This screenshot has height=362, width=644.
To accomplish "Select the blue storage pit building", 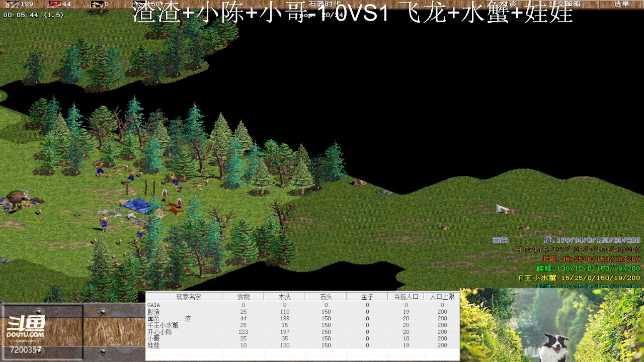I will pyautogui.click(x=140, y=206).
